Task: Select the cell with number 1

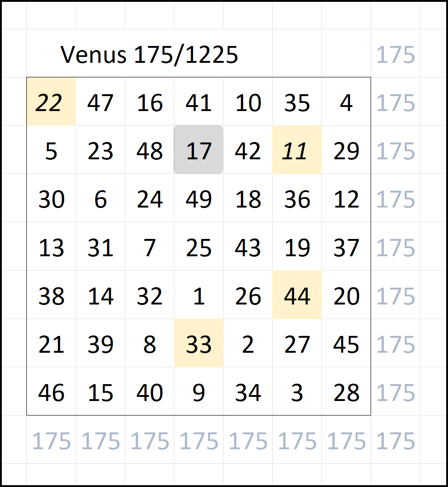Action: (x=199, y=296)
